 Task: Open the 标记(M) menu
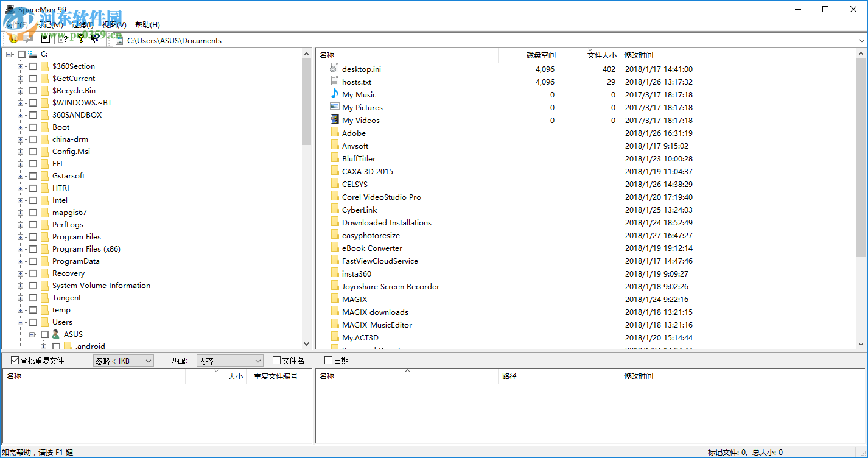coord(50,25)
